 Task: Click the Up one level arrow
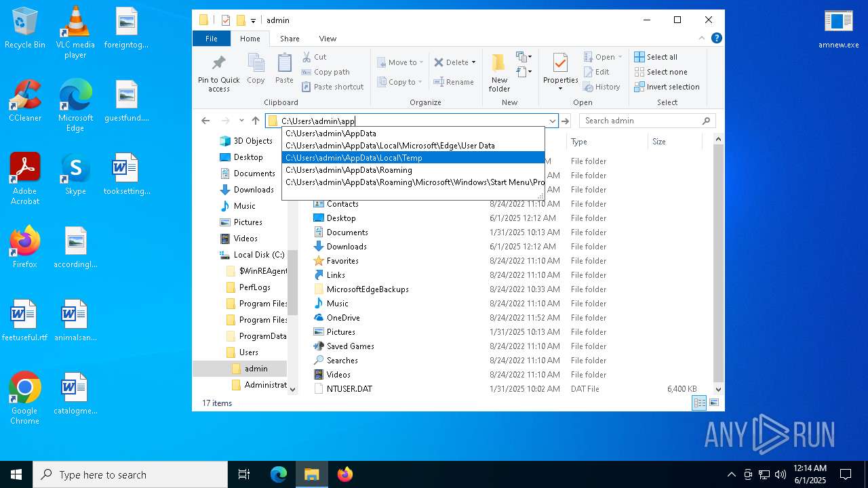click(x=256, y=121)
